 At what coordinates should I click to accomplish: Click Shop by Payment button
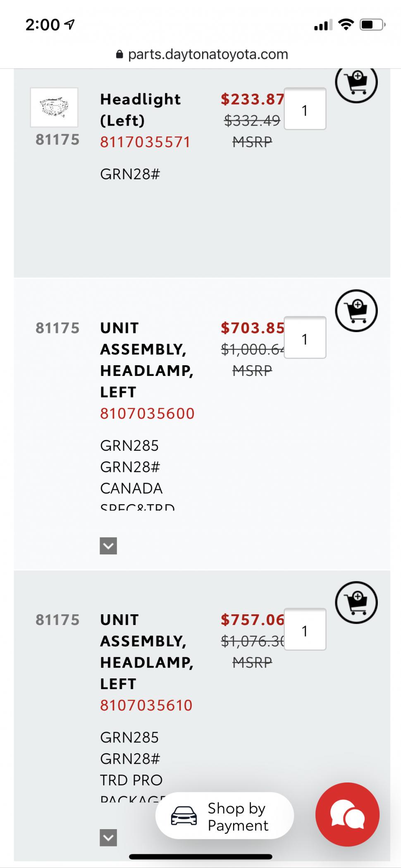pos(224,816)
